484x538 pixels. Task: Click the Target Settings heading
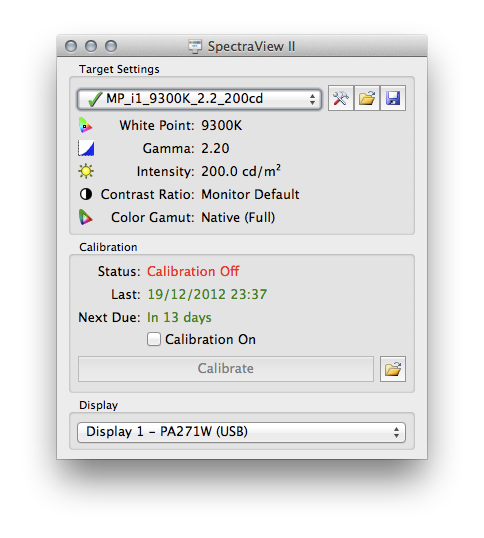pos(119,69)
